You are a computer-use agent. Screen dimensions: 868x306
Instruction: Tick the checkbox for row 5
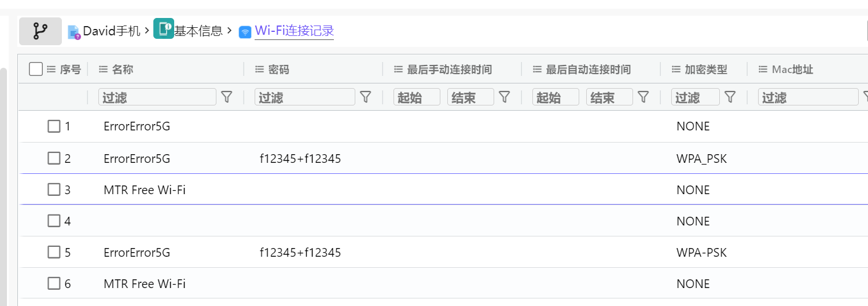[54, 252]
